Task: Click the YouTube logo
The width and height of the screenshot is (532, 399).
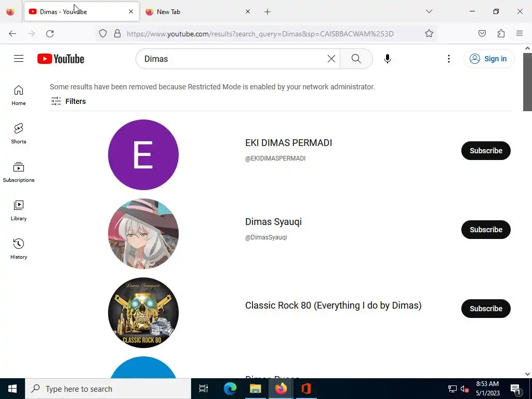Action: click(61, 59)
